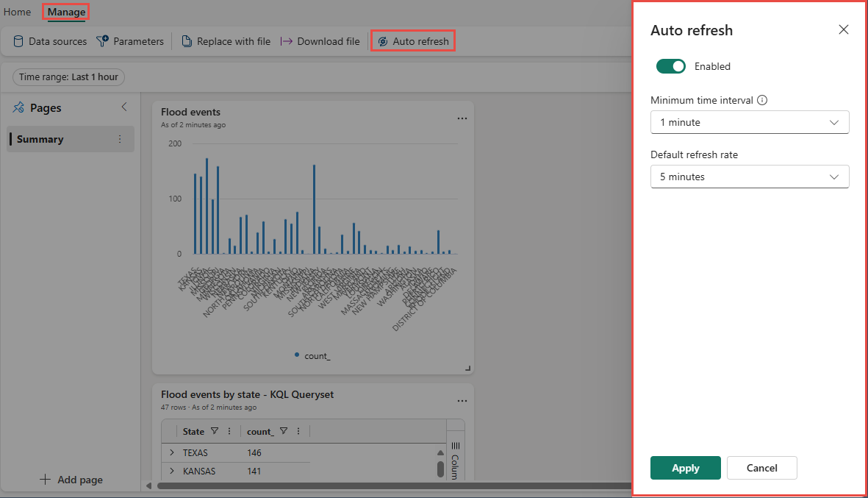Click the 141 count cell
This screenshot has height=498, width=868.
254,472
